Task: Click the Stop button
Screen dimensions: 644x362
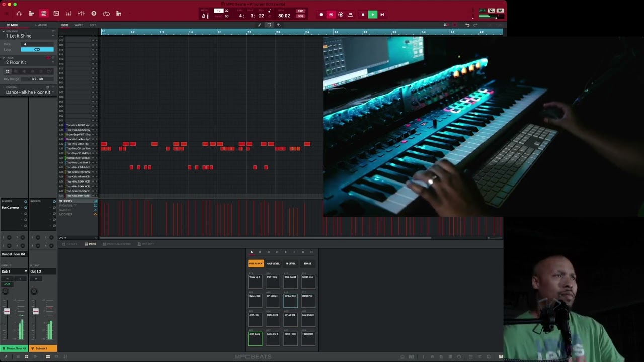Action: 363,15
